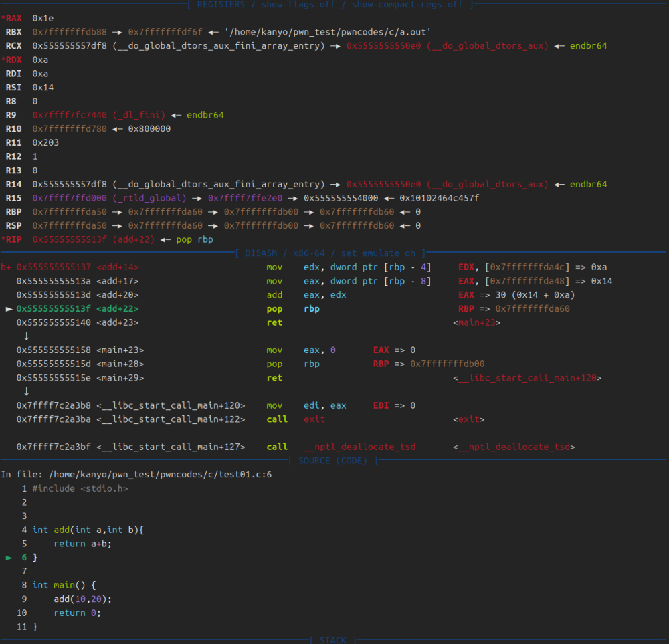Screen dimensions: 669x644
Task: Click the b+ breakpoint marker at add+14
Action: [6, 267]
